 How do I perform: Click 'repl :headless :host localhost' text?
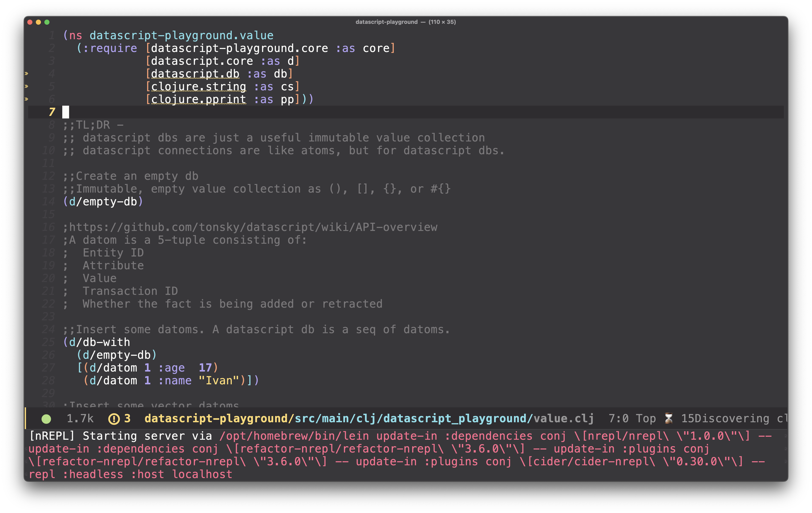pyautogui.click(x=130, y=475)
